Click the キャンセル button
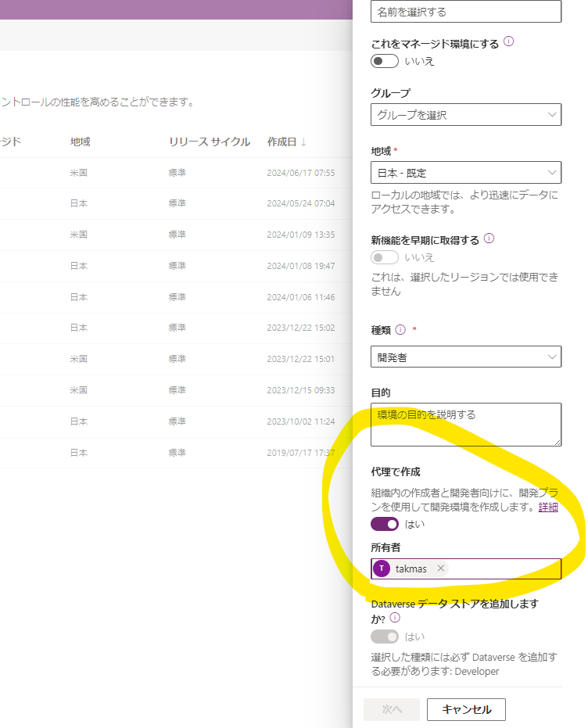This screenshot has height=728, width=588. coord(466,709)
